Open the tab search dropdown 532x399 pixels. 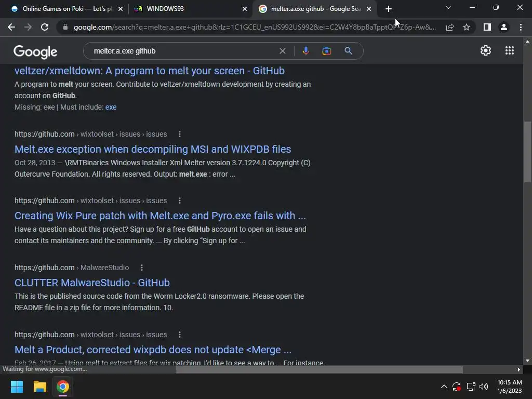pos(448,7)
